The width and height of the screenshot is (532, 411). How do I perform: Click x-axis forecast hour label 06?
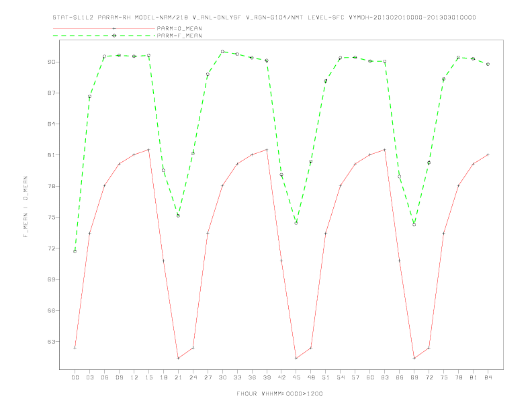(105, 377)
